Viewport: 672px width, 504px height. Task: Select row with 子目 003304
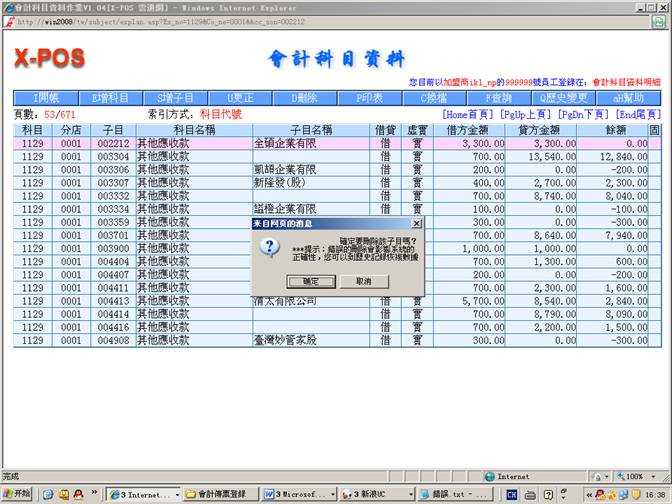point(113,157)
